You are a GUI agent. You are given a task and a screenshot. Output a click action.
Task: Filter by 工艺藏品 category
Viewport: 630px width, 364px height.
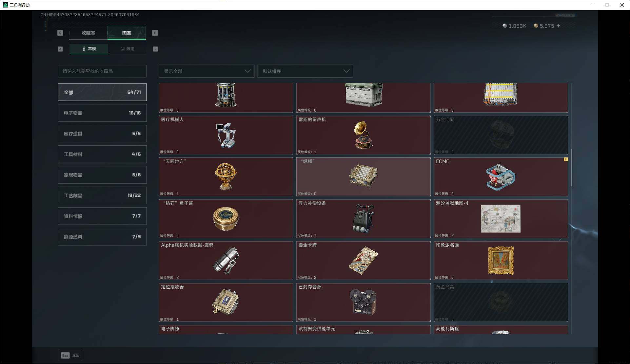coord(102,195)
